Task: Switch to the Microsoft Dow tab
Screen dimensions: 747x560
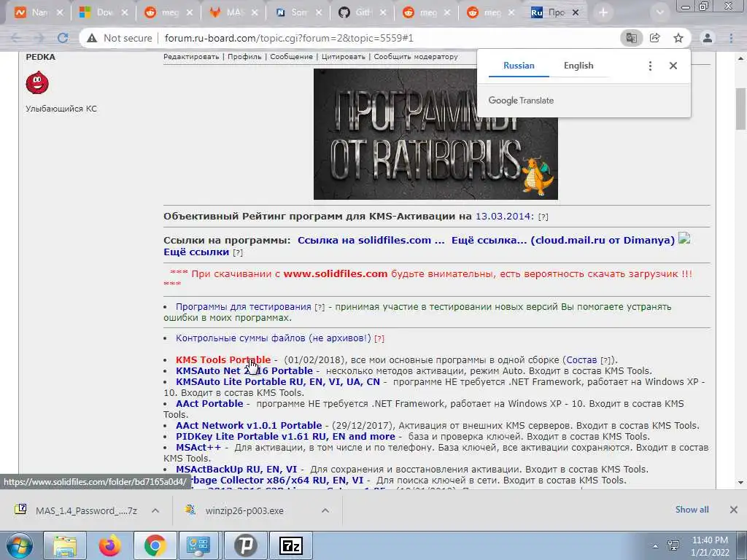Action: click(104, 13)
